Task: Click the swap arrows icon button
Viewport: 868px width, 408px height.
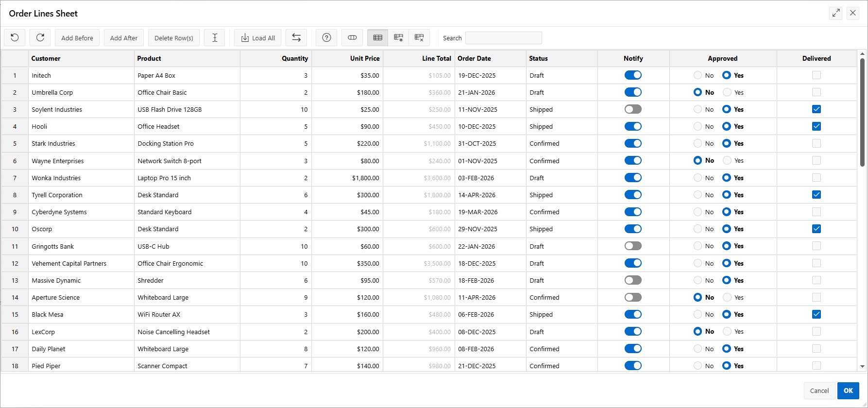Action: tap(296, 38)
